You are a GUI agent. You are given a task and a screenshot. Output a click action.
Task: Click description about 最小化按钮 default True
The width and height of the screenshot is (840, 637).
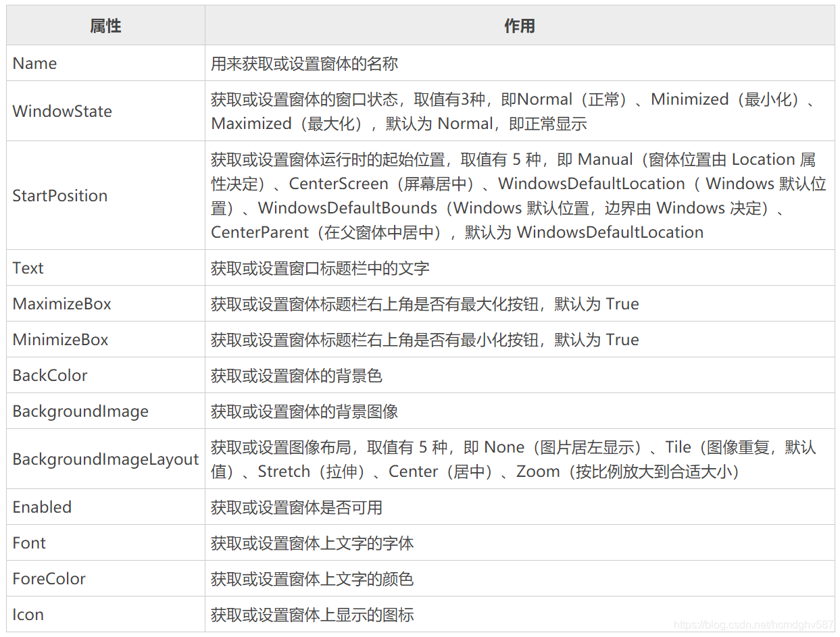point(424,340)
